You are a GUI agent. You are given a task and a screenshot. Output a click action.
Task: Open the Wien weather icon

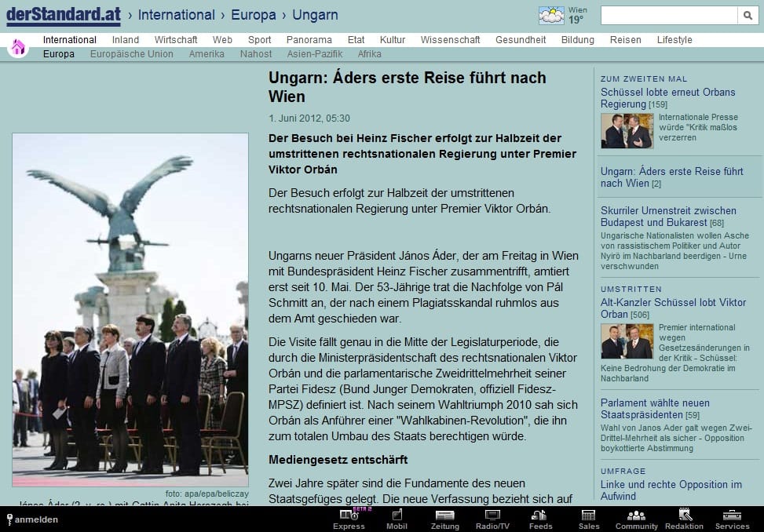point(551,16)
